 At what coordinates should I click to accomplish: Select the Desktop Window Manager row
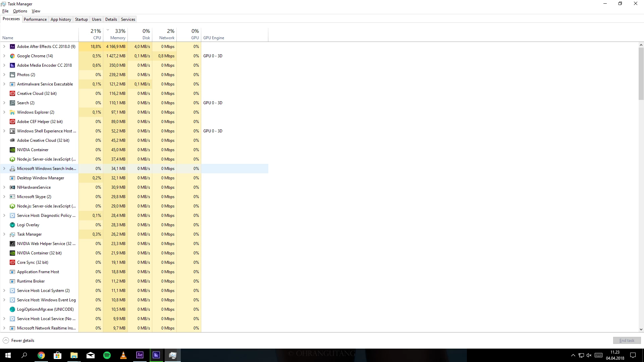tap(41, 178)
